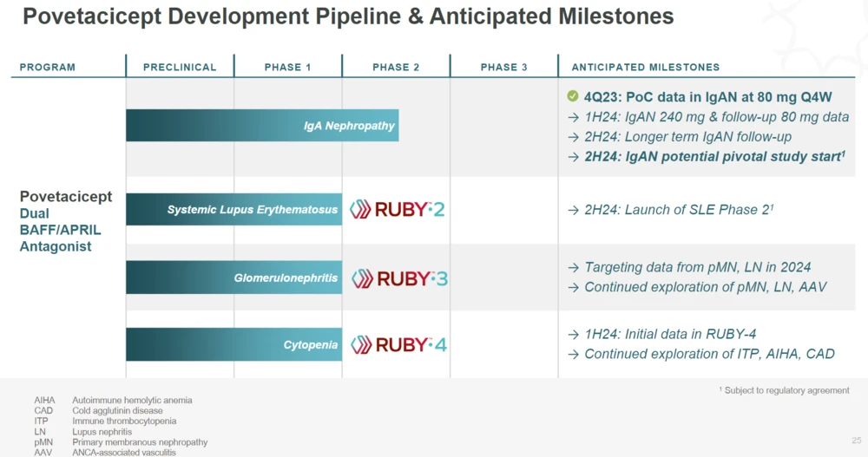
Task: Click the IgAN potential pivotal study start milestone
Action: [x=714, y=157]
